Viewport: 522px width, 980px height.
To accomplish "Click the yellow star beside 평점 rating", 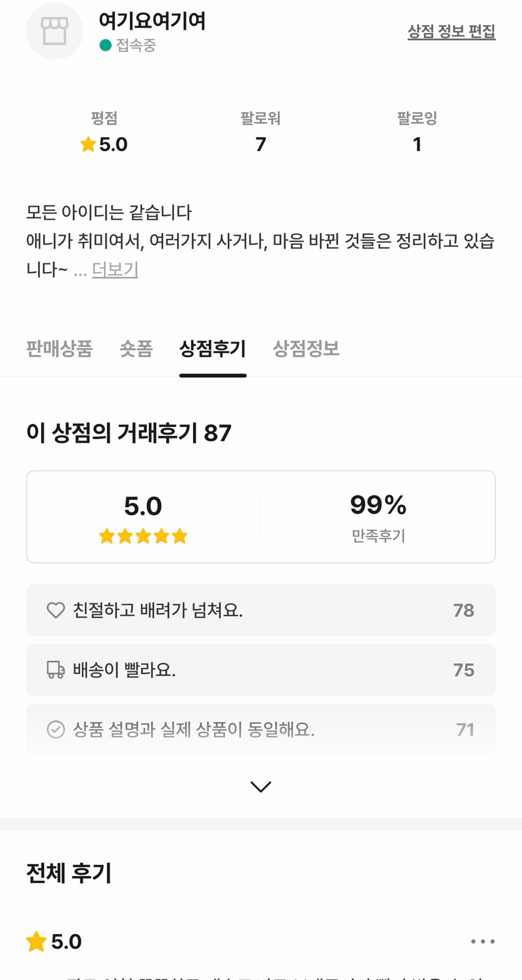I will pos(88,145).
